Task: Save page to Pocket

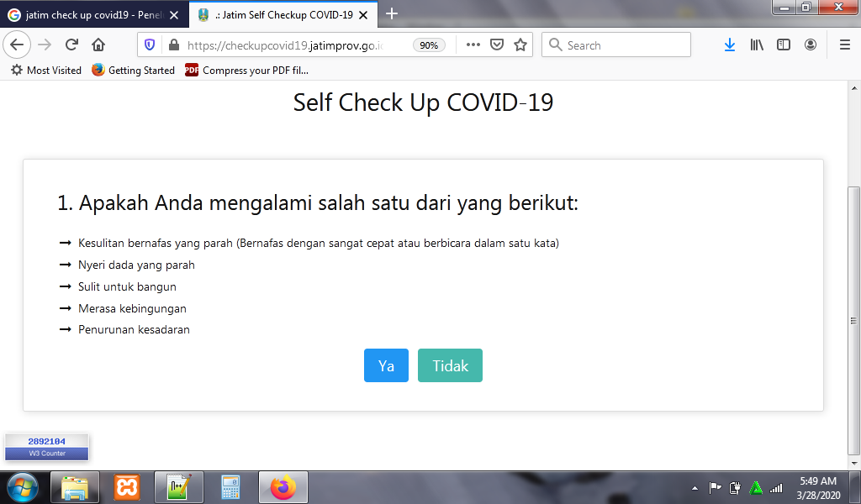Action: click(x=497, y=45)
